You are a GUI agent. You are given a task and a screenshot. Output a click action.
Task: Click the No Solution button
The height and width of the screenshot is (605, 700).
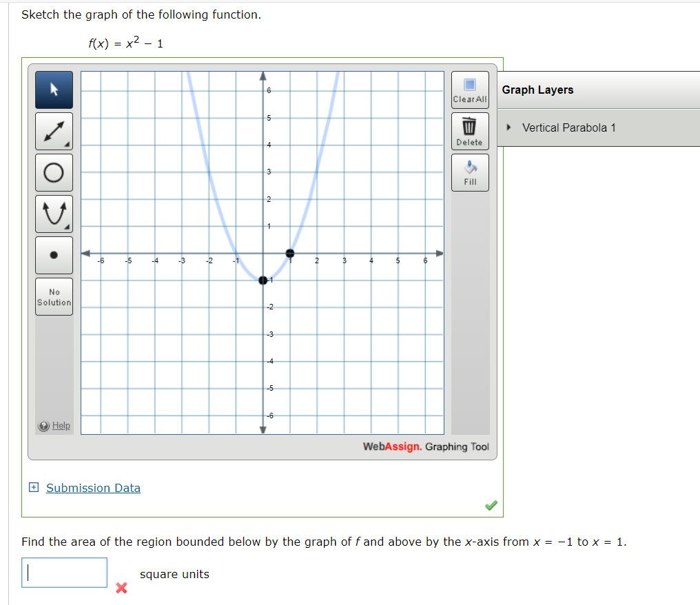coord(54,296)
